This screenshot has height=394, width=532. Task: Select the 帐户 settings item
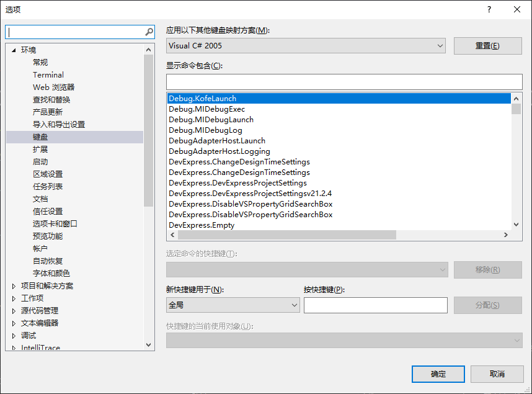pyautogui.click(x=40, y=248)
